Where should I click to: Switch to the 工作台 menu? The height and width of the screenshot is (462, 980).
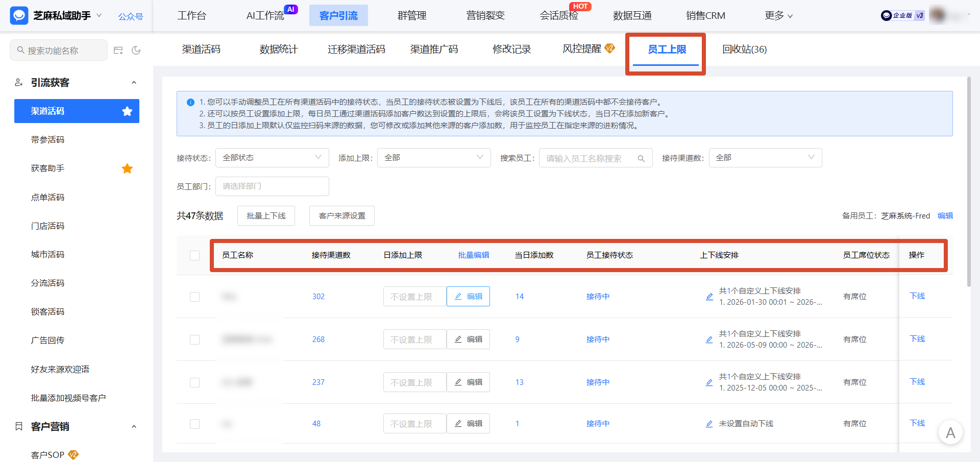coord(192,16)
